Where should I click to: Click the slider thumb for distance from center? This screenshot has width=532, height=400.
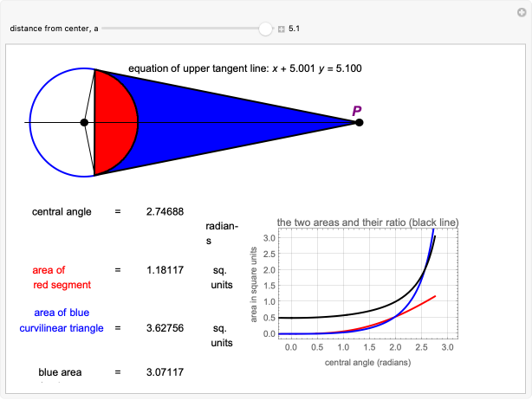click(265, 29)
